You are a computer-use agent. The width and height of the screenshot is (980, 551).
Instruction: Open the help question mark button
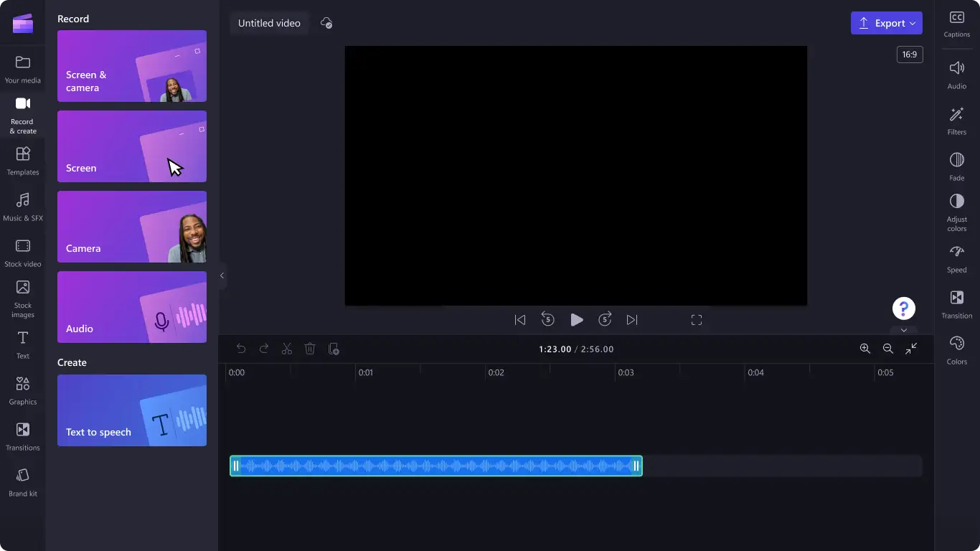(904, 309)
